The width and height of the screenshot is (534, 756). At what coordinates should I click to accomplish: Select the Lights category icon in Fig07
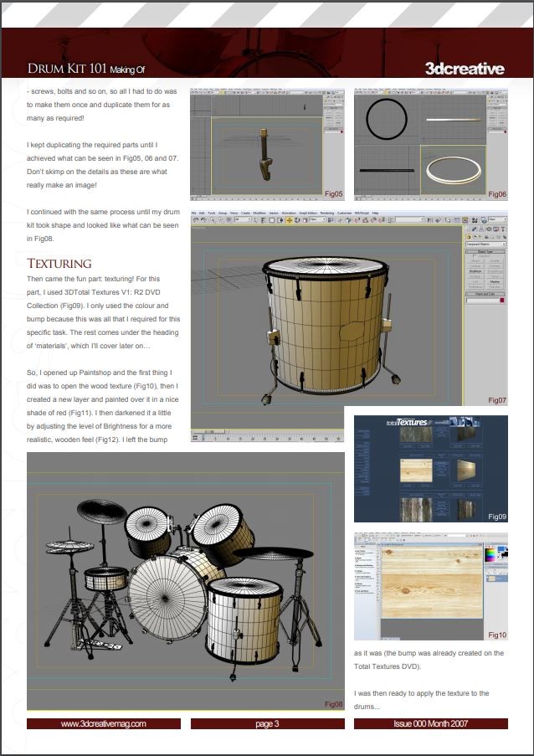[480, 237]
